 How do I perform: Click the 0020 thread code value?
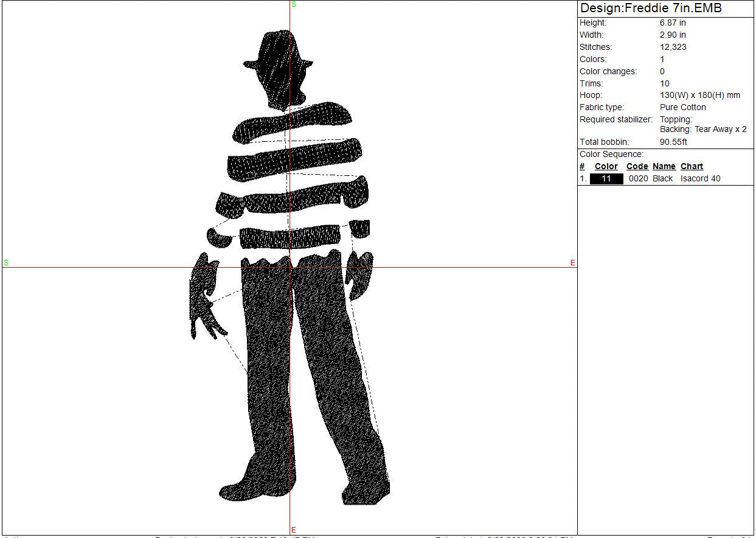638,178
